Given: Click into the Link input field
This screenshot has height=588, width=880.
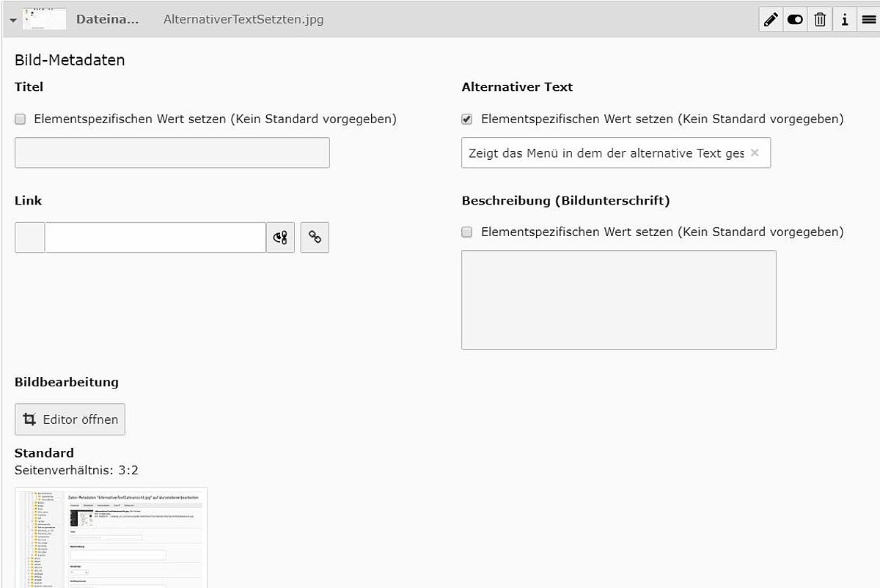Looking at the screenshot, I should click(x=155, y=238).
